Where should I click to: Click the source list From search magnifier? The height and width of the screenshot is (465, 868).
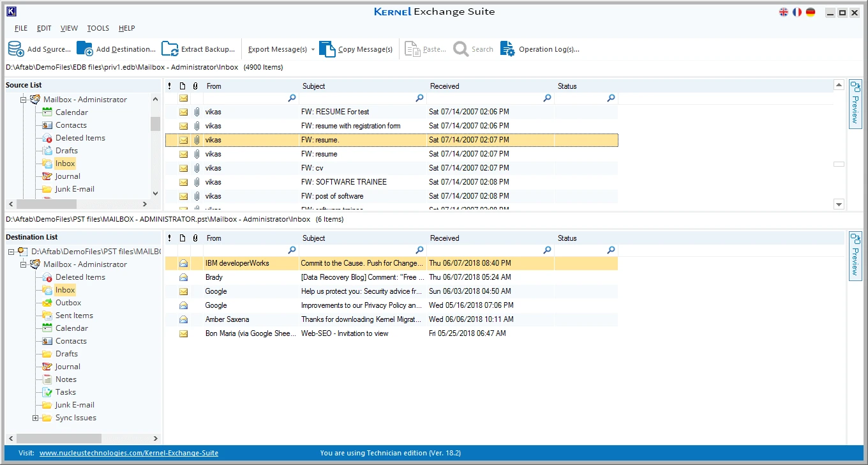coord(292,98)
